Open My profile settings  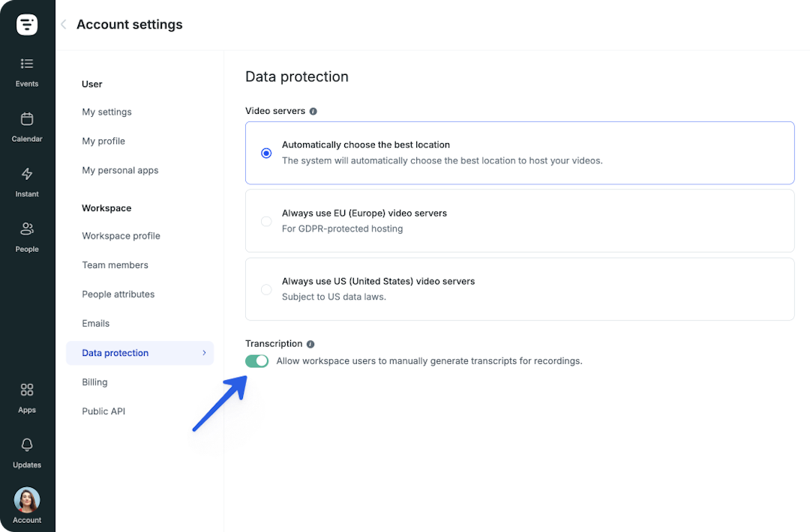tap(103, 142)
